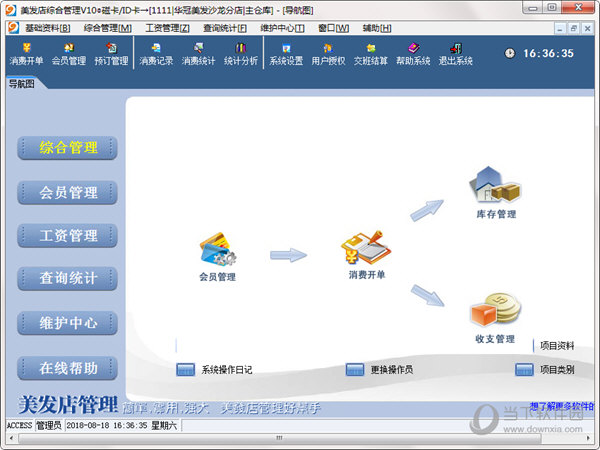
Task: Click the 项目资料 label
Action: pyautogui.click(x=557, y=346)
